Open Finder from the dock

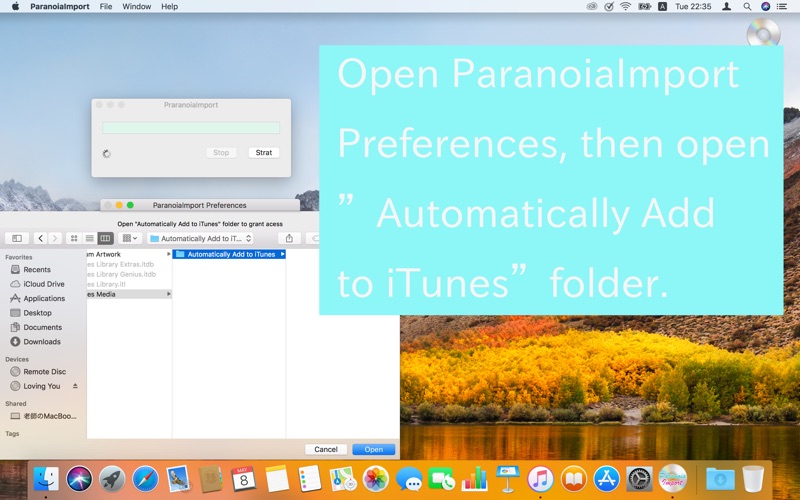click(x=46, y=480)
